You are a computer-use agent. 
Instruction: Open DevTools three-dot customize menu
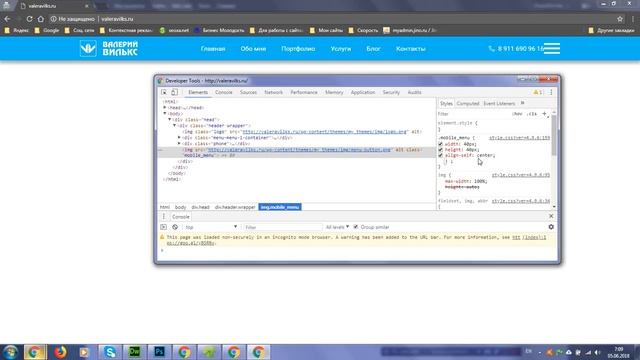pos(551,92)
